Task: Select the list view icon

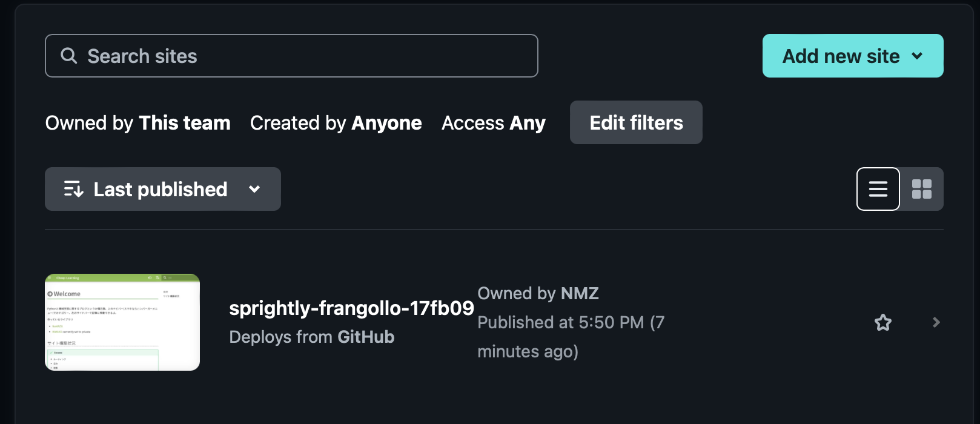Action: [878, 189]
